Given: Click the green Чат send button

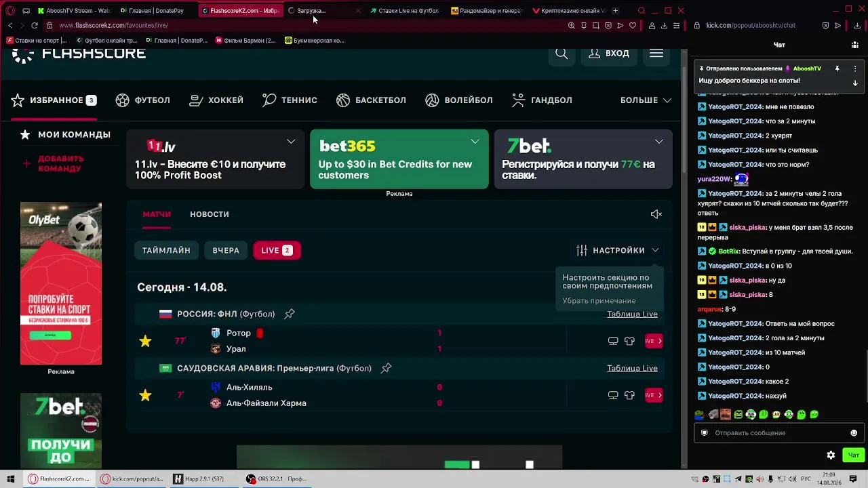Looking at the screenshot, I should (x=853, y=455).
